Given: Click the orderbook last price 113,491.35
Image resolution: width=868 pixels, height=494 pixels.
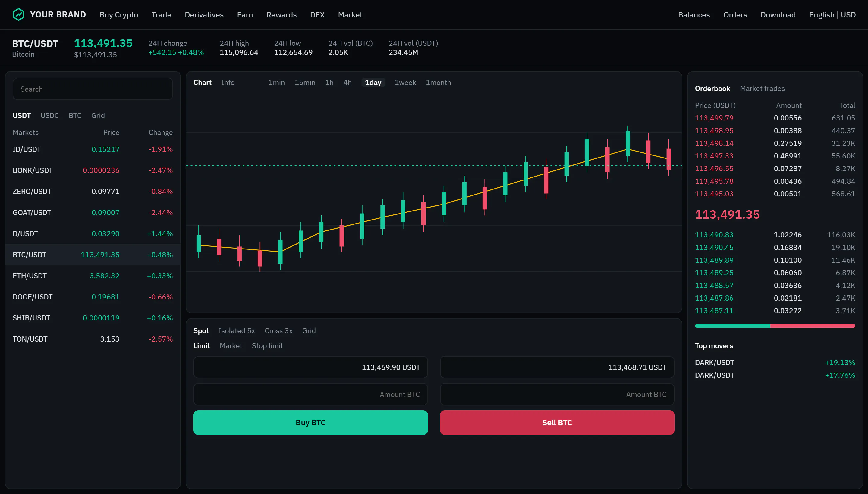Looking at the screenshot, I should [727, 214].
